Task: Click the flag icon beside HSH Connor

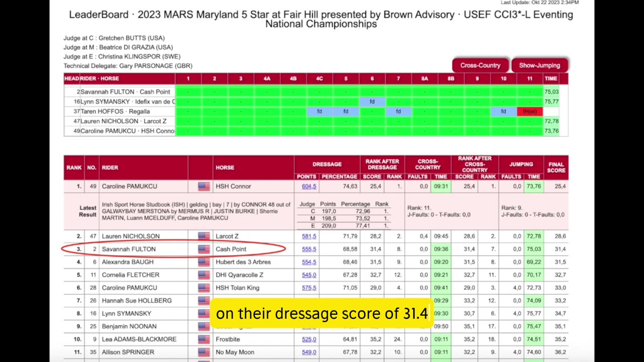Action: 204,187
